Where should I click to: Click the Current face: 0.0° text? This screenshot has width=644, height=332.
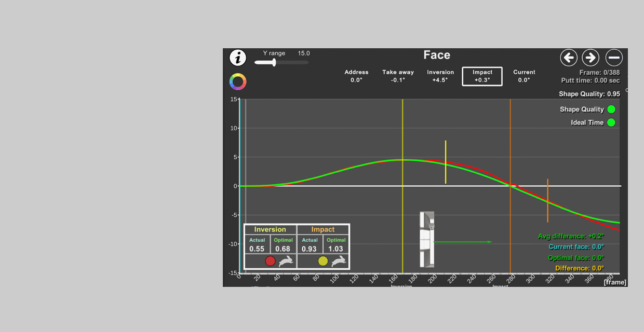click(576, 247)
